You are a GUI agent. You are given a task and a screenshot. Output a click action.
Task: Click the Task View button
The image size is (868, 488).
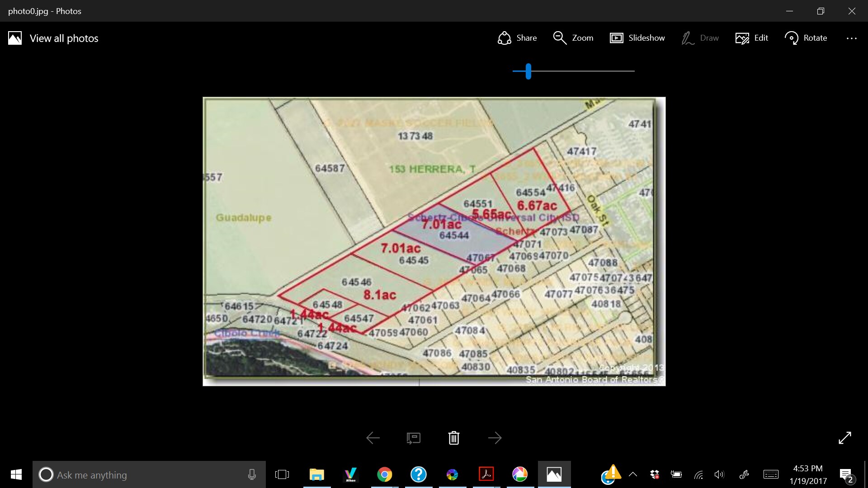[282, 474]
